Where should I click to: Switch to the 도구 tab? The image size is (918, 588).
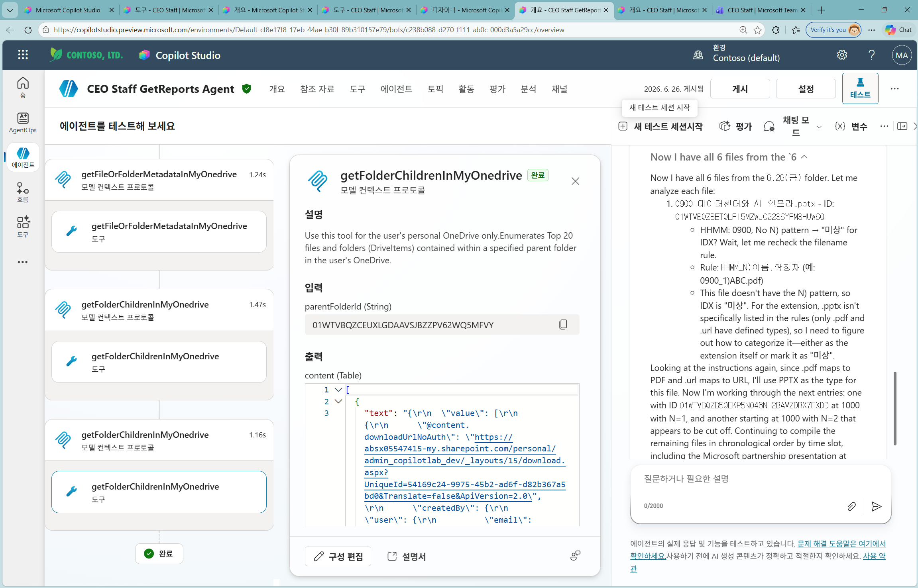pos(358,89)
